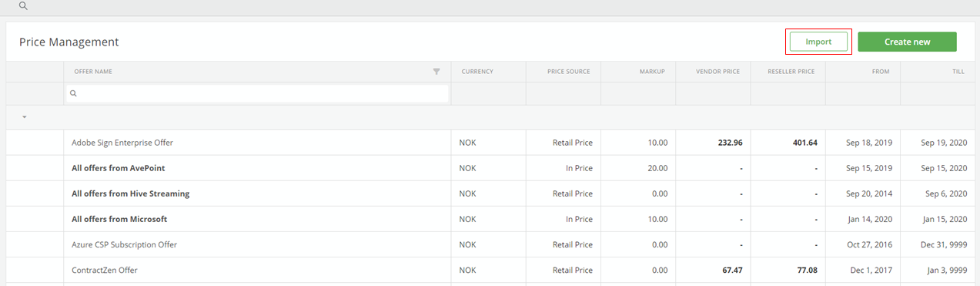980x286 pixels.
Task: Sort by the From date column header
Action: tap(881, 72)
